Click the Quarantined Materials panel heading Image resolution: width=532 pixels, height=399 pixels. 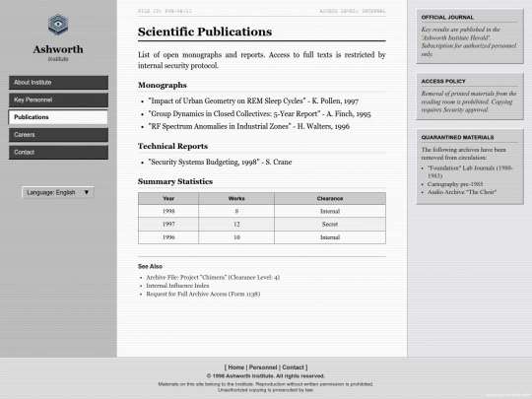[x=457, y=137]
